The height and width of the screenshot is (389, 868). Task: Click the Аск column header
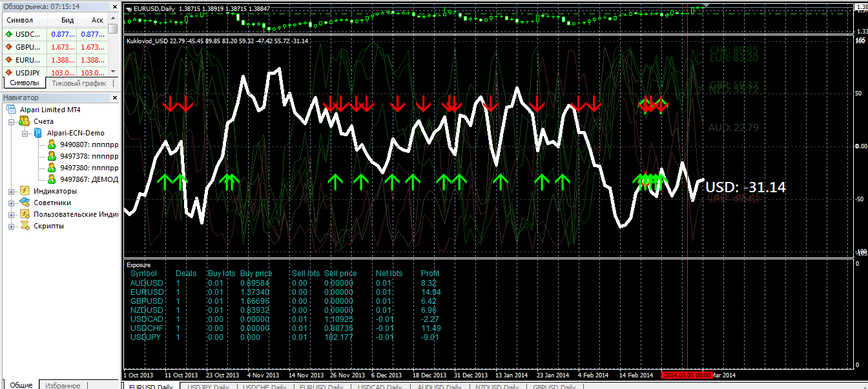click(x=93, y=20)
